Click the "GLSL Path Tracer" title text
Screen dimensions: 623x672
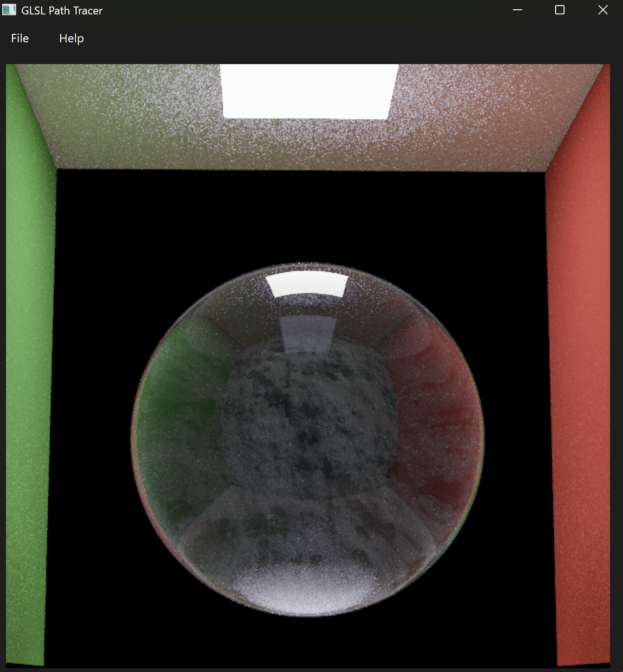point(62,11)
